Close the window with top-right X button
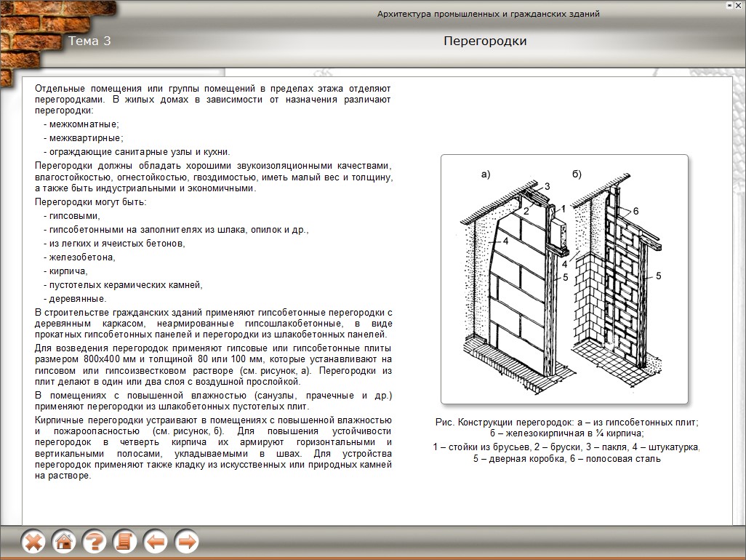 point(739,5)
